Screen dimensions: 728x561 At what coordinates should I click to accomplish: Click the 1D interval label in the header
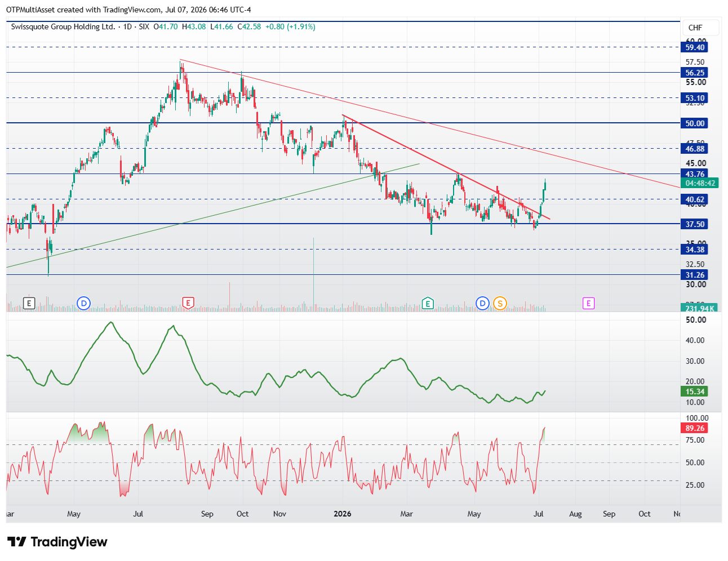127,26
